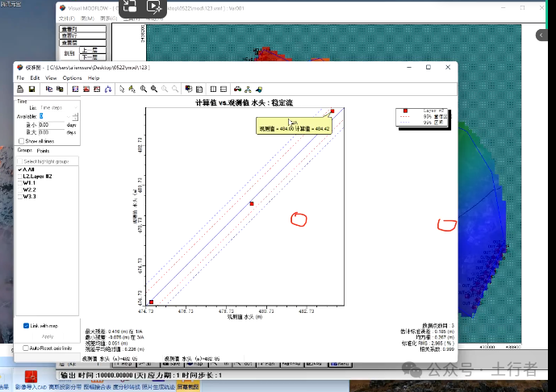
Task: Click the Layer #2 red legend marker
Action: (405, 111)
